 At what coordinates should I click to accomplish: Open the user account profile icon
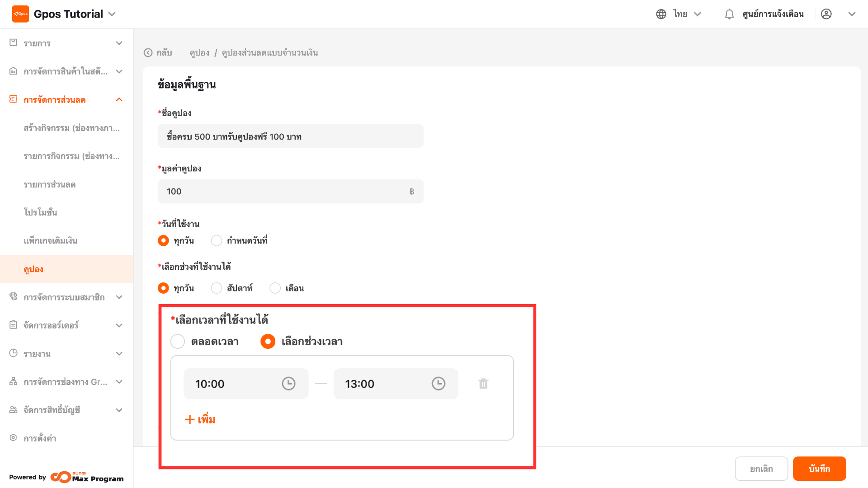[826, 14]
